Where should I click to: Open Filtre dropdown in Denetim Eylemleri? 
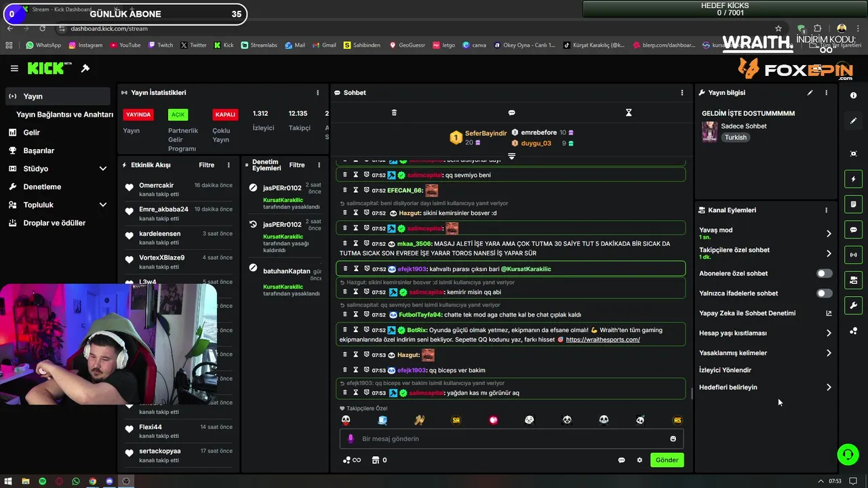(297, 165)
